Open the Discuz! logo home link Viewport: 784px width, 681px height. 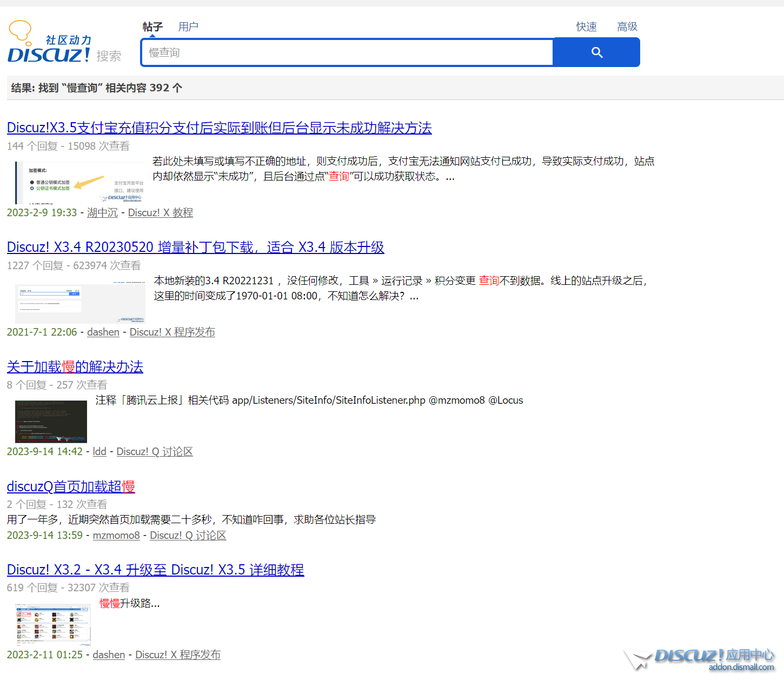(49, 42)
